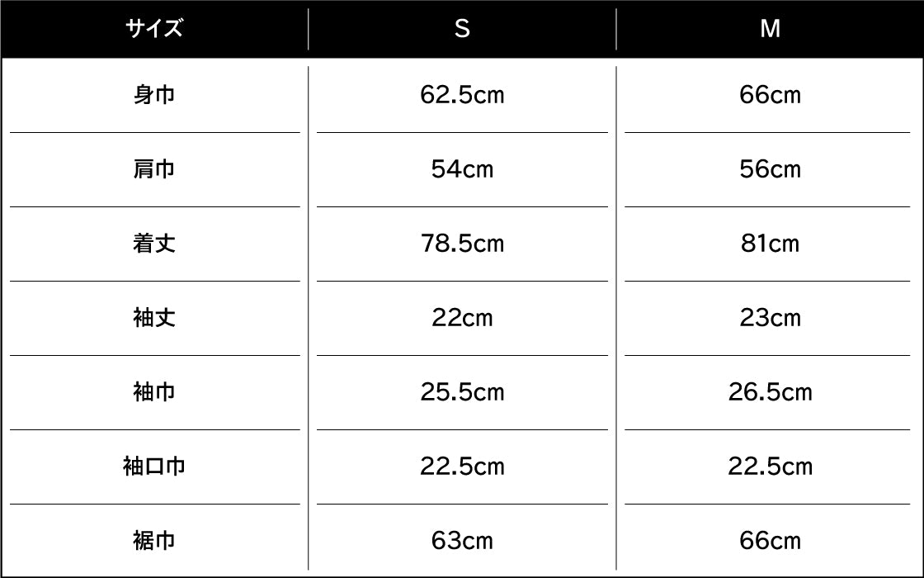The height and width of the screenshot is (578, 924).
Task: Click the 54cm shoulder width value
Action: pos(462,170)
